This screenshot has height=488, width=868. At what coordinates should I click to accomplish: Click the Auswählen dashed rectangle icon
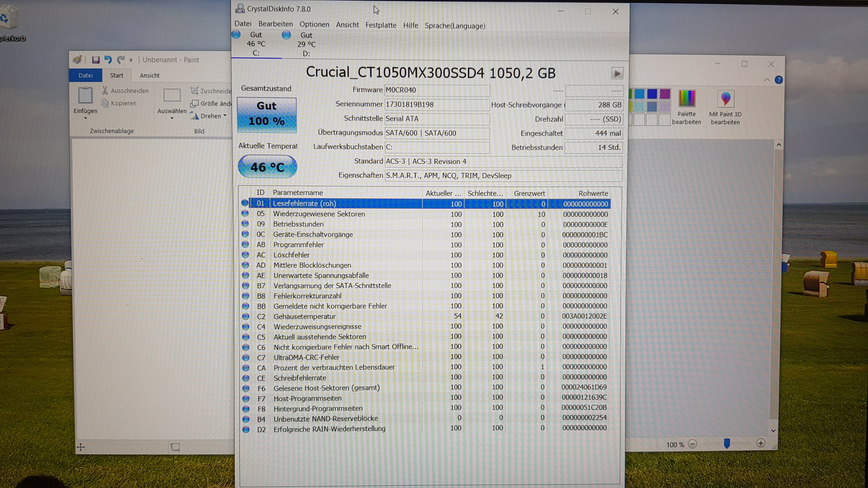pyautogui.click(x=172, y=95)
